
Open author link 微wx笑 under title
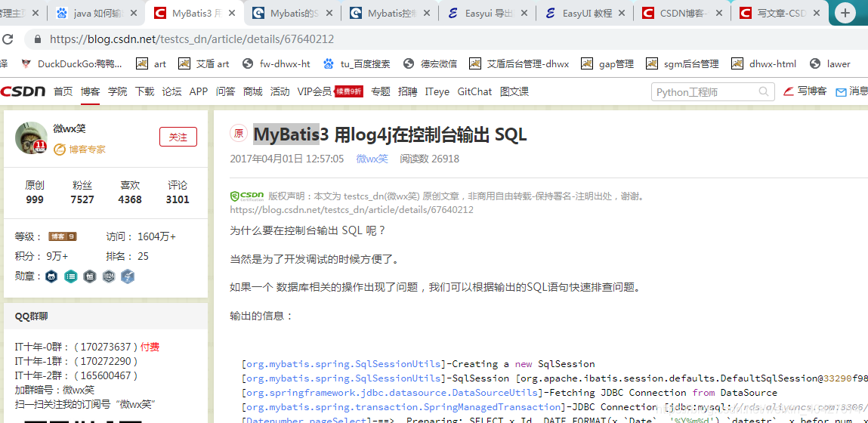(x=372, y=159)
